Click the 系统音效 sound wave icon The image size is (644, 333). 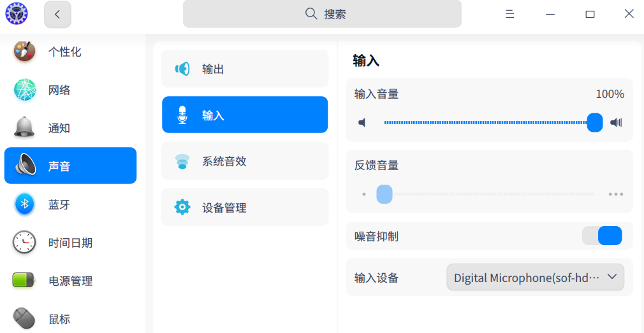pos(182,161)
